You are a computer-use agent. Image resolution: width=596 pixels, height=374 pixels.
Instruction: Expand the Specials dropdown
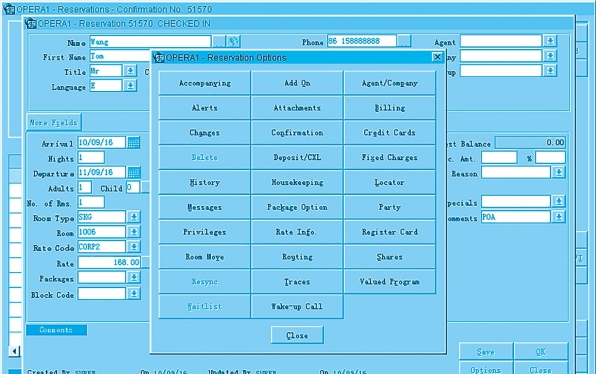pos(558,201)
